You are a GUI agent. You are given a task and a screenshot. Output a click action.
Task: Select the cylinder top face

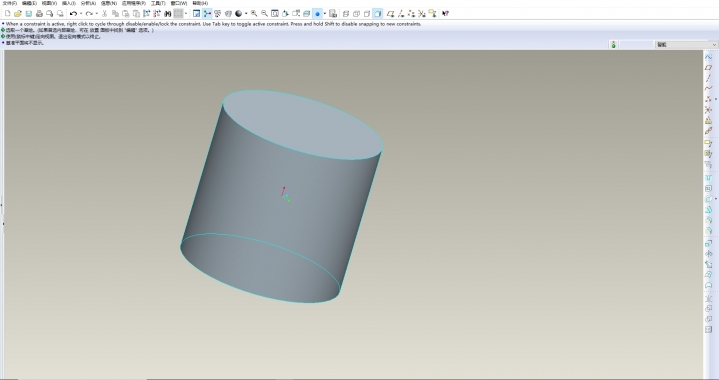303,125
